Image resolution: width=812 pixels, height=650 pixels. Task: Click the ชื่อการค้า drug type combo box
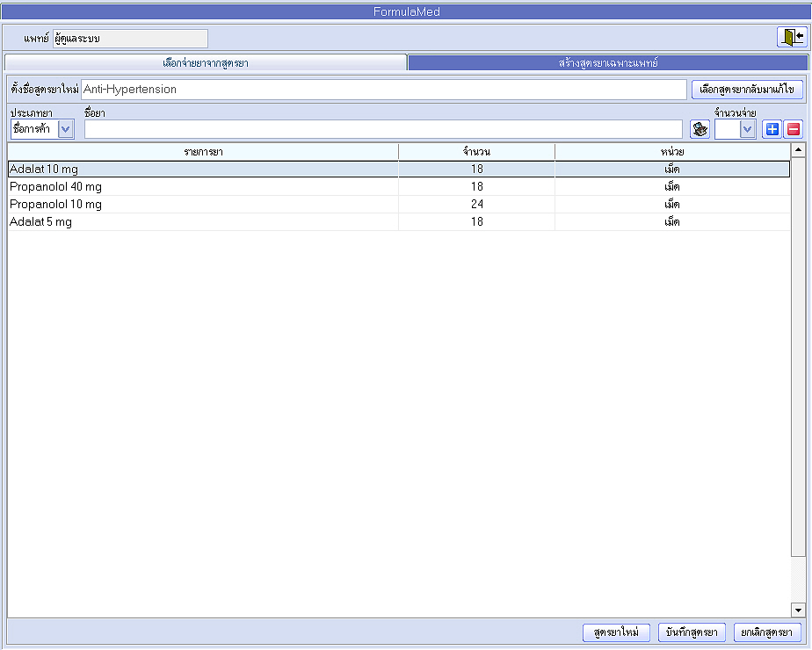click(x=42, y=129)
